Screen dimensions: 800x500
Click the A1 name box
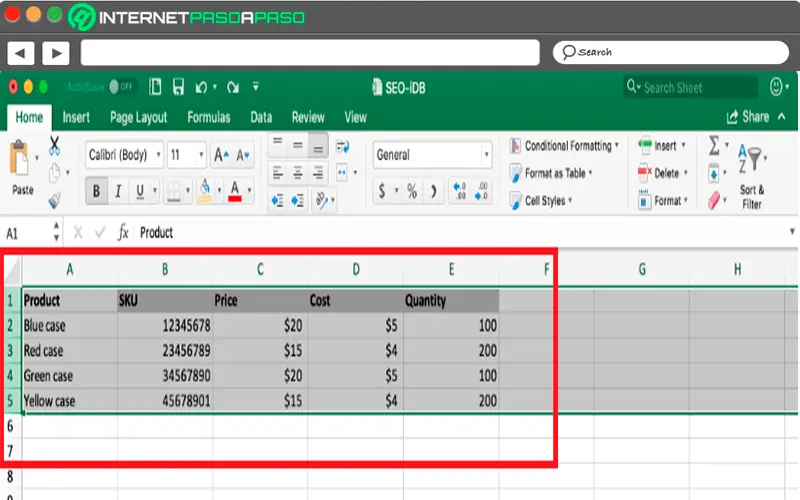pyautogui.click(x=29, y=233)
